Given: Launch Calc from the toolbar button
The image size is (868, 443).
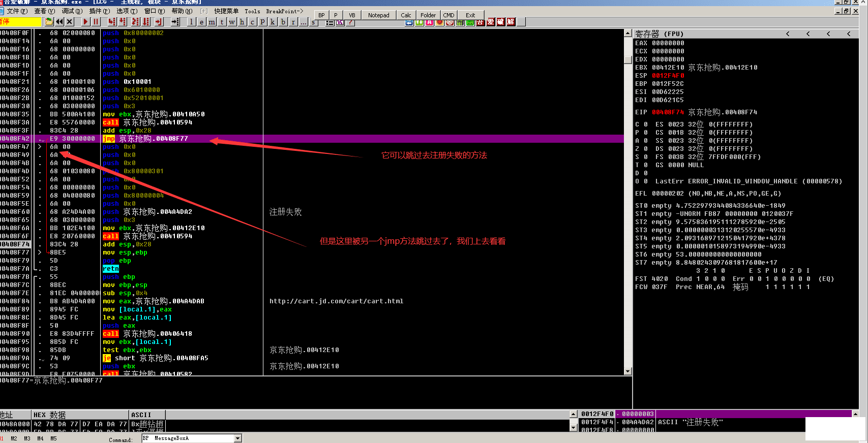Looking at the screenshot, I should (x=406, y=15).
